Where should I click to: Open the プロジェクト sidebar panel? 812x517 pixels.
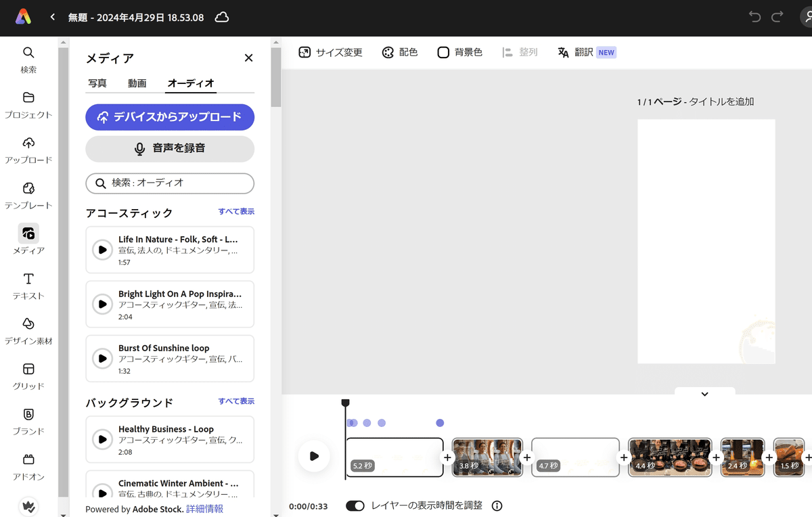click(x=28, y=105)
